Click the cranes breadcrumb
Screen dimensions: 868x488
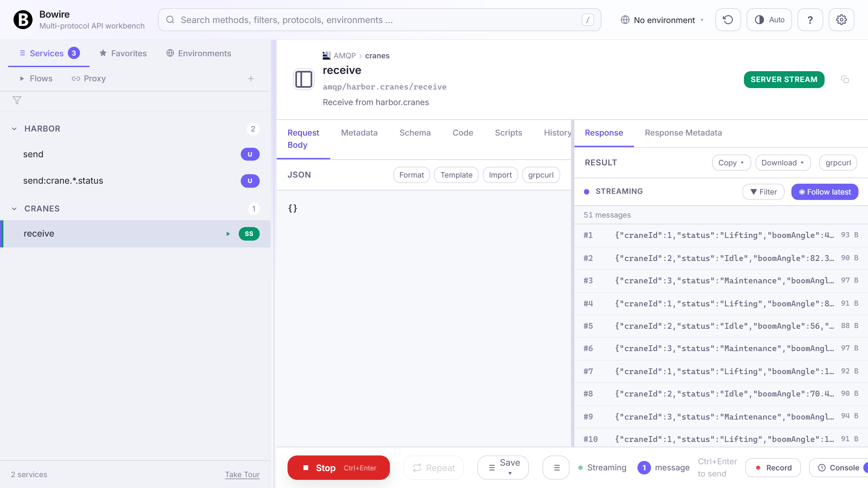(x=377, y=56)
